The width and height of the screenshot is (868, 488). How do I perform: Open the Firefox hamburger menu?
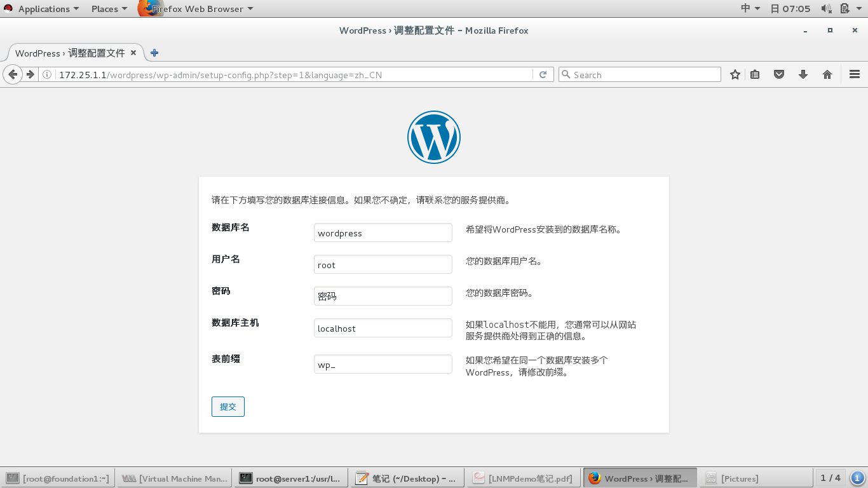(x=855, y=74)
